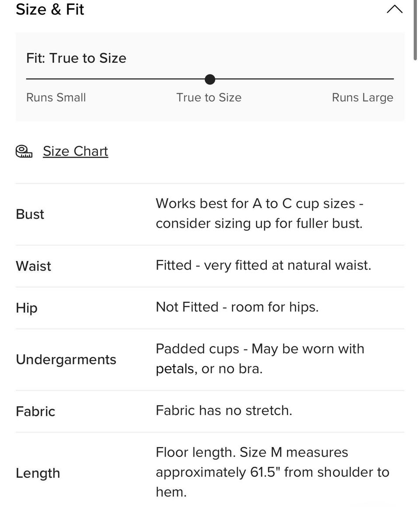Click the Bust row label
The height and width of the screenshot is (507, 420).
pos(30,214)
